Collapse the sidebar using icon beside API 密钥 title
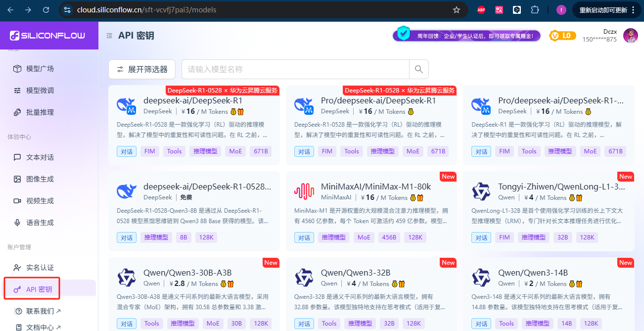Image resolution: width=644 pixels, height=331 pixels. coord(108,35)
